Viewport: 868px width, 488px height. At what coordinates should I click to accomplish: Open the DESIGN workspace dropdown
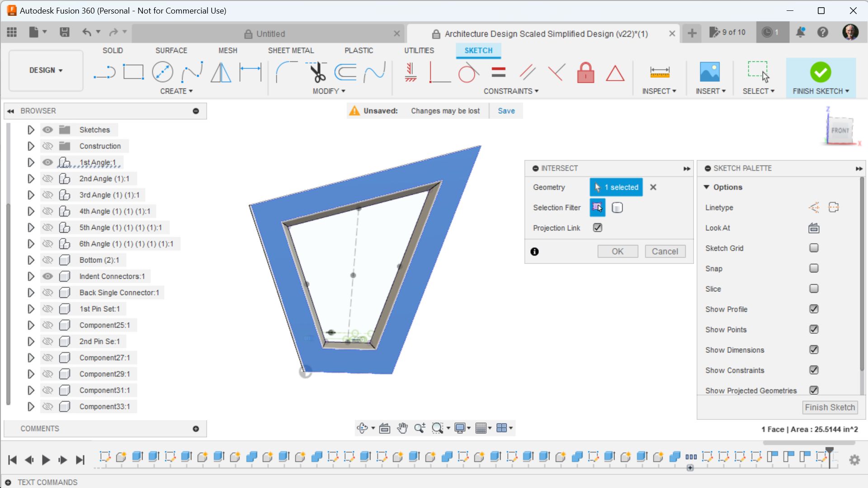tap(46, 70)
